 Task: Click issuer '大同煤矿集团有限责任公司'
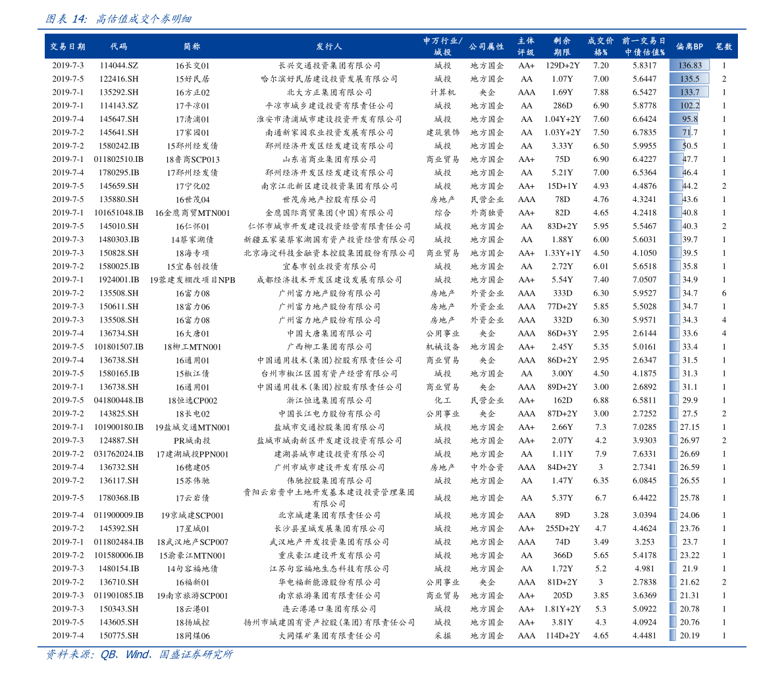coord(329,636)
